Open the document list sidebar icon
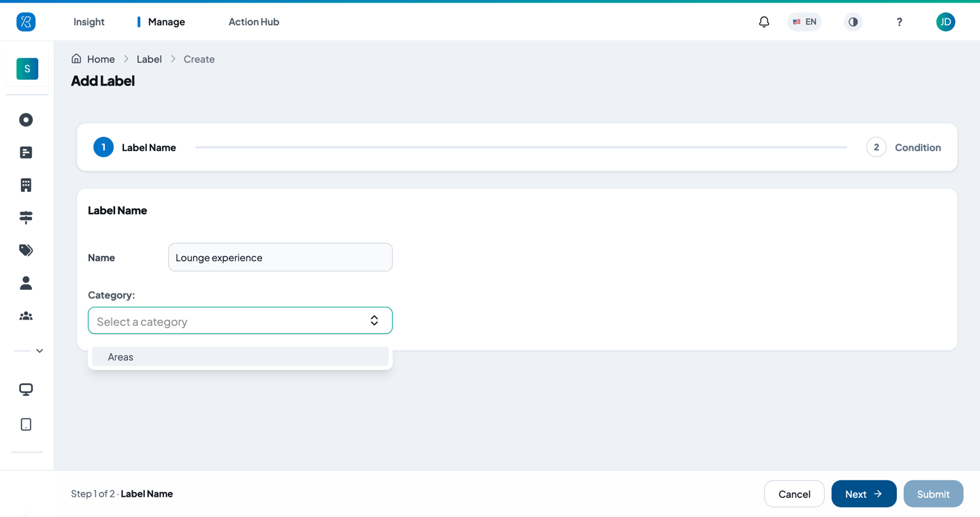This screenshot has height=517, width=980. pyautogui.click(x=26, y=152)
